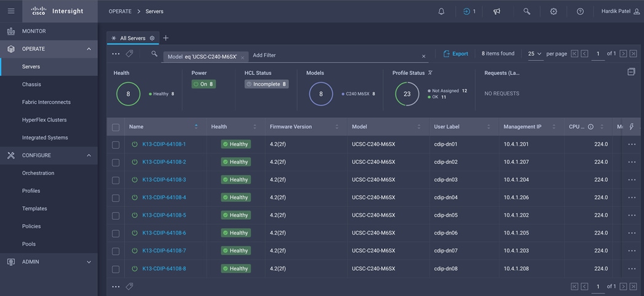
Task: Open server link K13-CDIP-64108-4
Action: pyautogui.click(x=164, y=198)
